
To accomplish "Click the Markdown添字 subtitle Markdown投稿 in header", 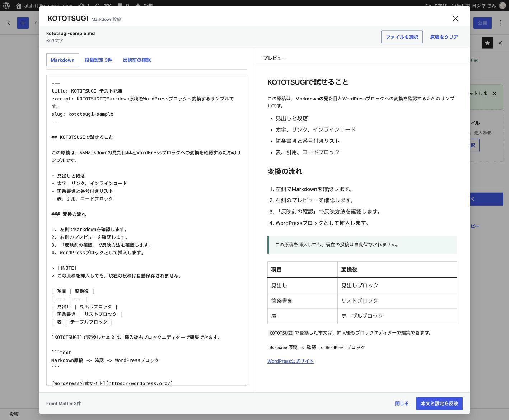I will pos(106,19).
